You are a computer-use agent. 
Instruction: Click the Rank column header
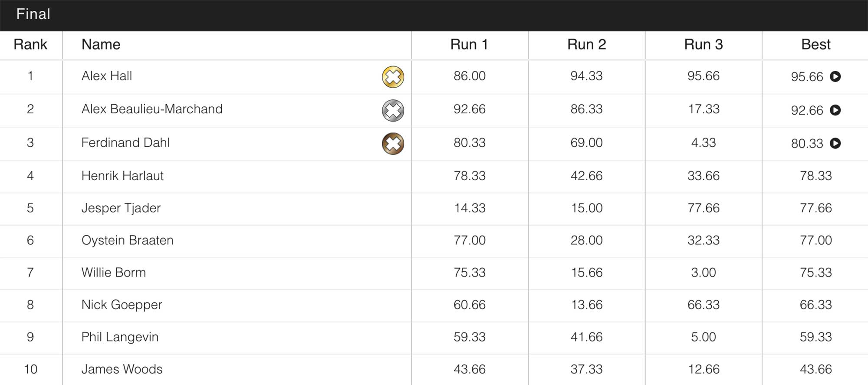point(30,44)
